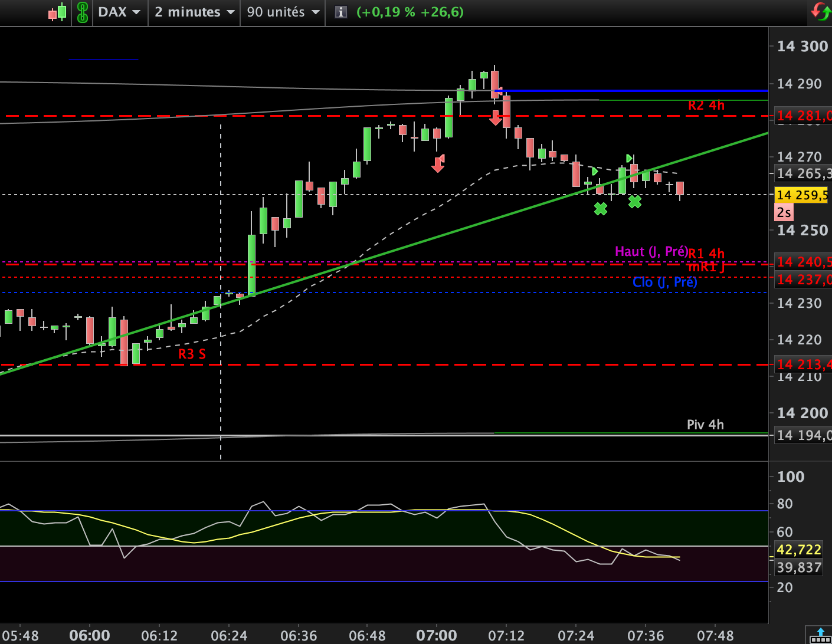Click the R2 4h level label
The height and width of the screenshot is (644, 832).
[706, 105]
